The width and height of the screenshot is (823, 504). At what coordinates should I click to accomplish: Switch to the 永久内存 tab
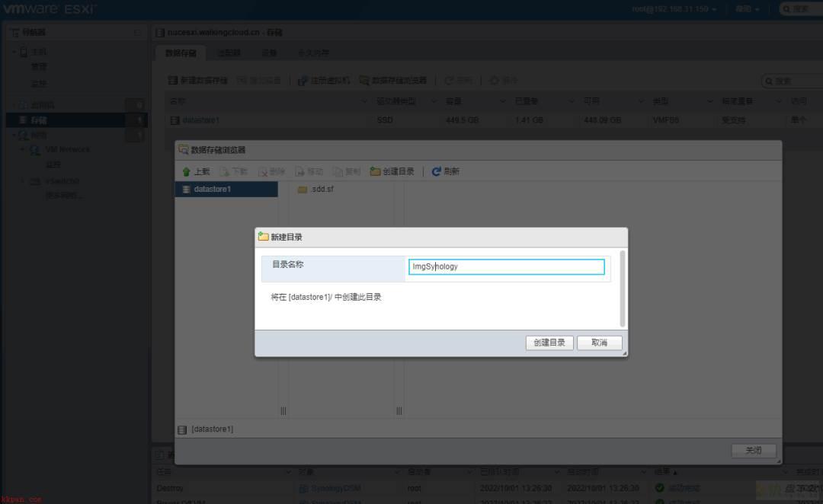pyautogui.click(x=313, y=53)
